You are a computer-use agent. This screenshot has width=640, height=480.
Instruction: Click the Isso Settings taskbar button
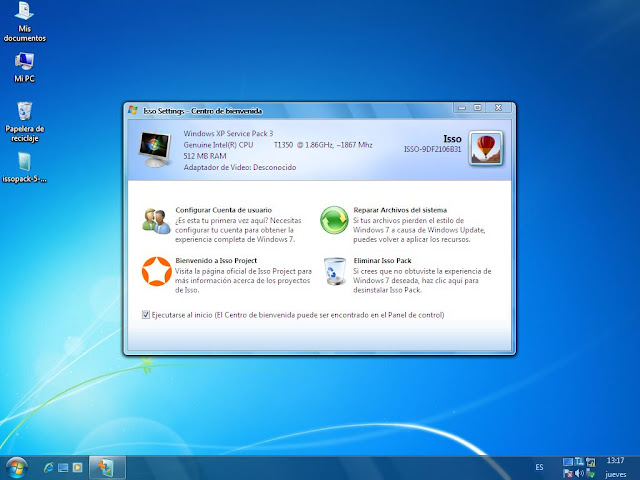107,467
